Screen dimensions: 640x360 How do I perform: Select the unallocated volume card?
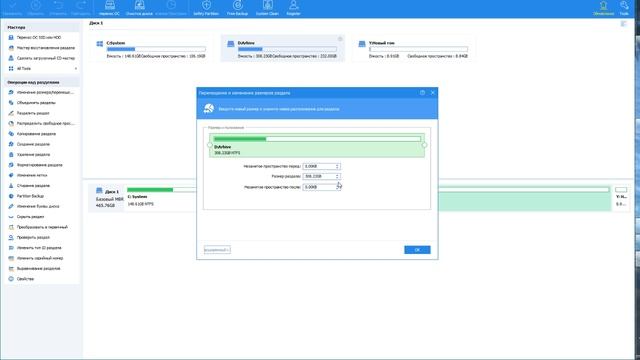414,49
